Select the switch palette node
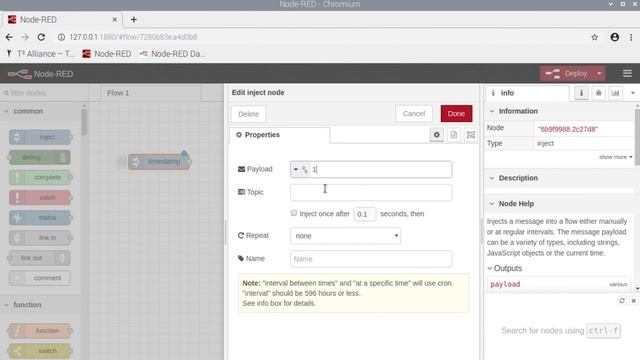 click(x=40, y=351)
